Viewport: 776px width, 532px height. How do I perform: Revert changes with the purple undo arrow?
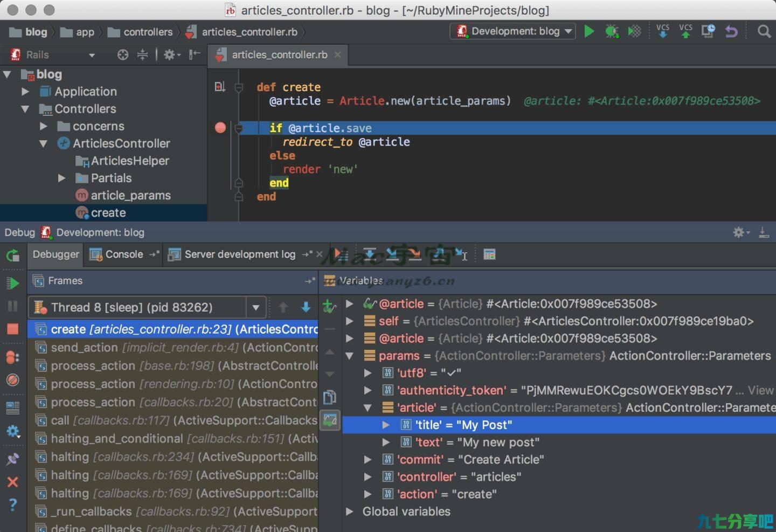point(731,31)
